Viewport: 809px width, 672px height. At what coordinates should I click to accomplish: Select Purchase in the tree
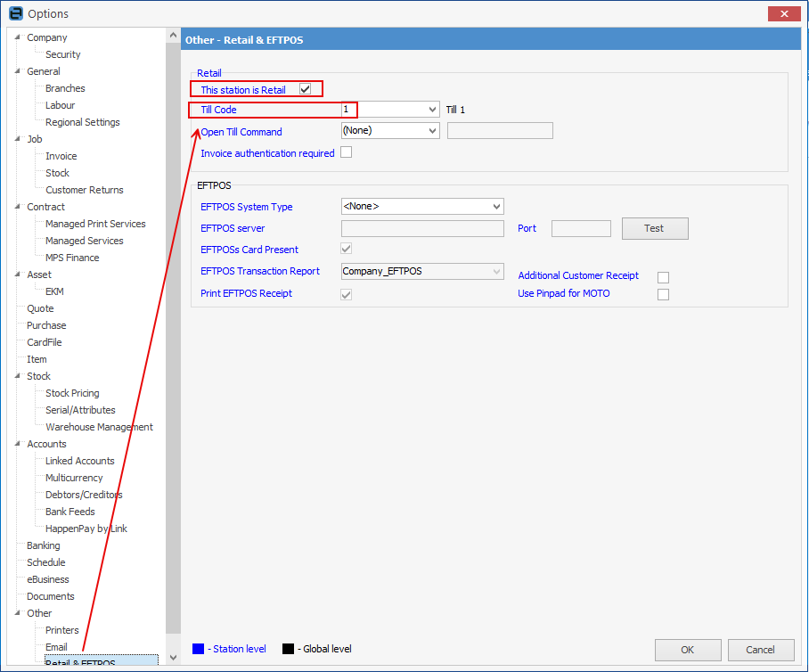coord(46,325)
